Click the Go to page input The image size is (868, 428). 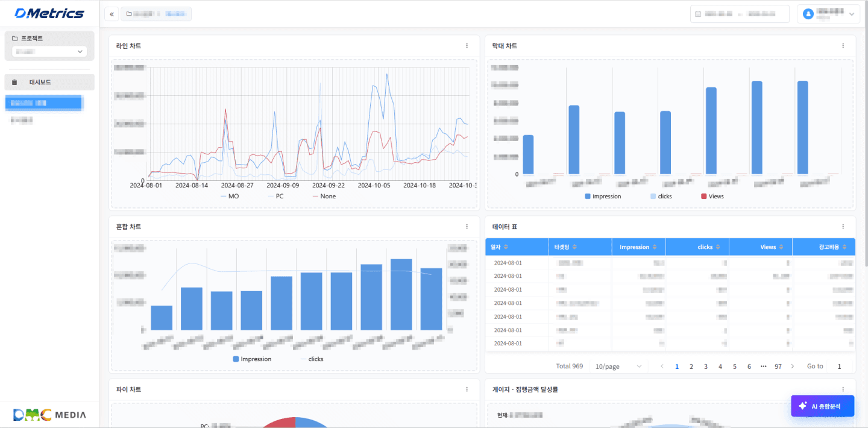(x=839, y=367)
